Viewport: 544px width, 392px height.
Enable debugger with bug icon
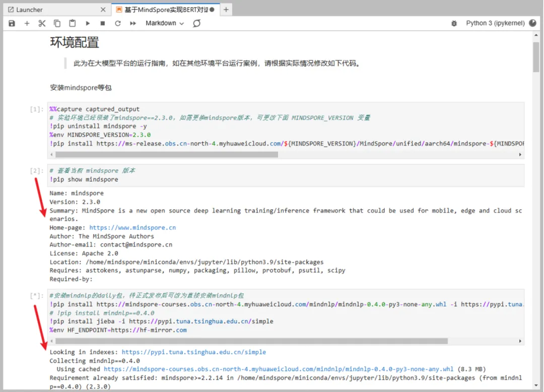[x=454, y=23]
